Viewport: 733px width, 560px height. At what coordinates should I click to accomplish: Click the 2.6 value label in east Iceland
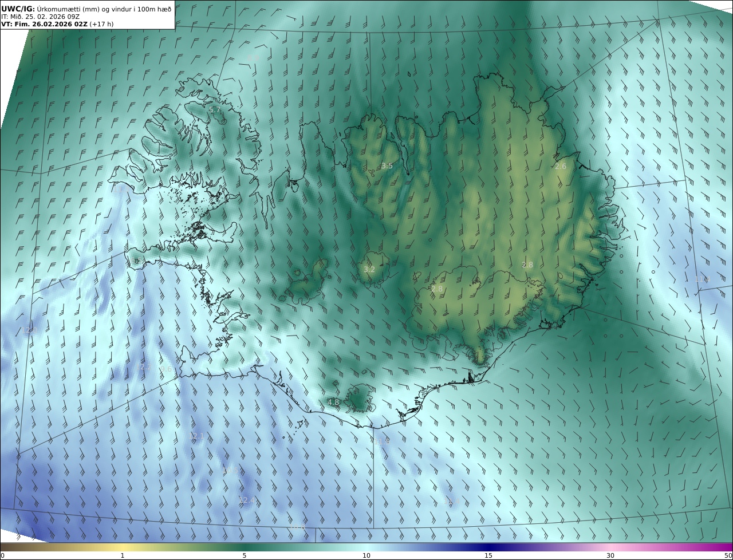point(561,167)
